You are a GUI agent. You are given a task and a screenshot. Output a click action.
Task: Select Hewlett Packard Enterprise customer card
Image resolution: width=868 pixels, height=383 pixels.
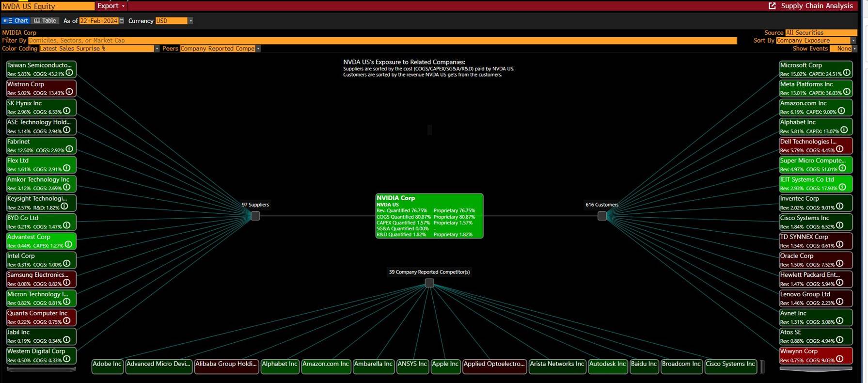(x=816, y=279)
